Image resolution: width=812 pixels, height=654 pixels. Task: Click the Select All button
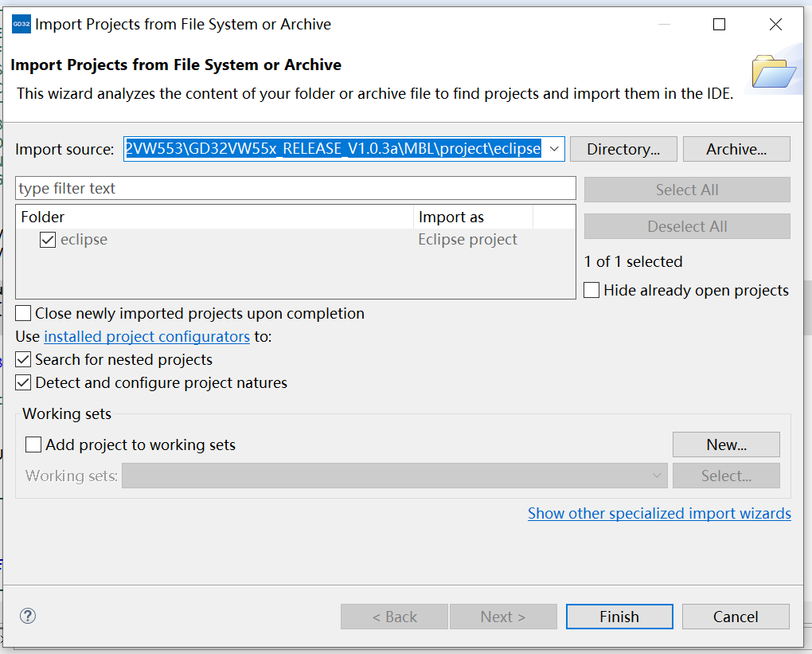coord(687,190)
